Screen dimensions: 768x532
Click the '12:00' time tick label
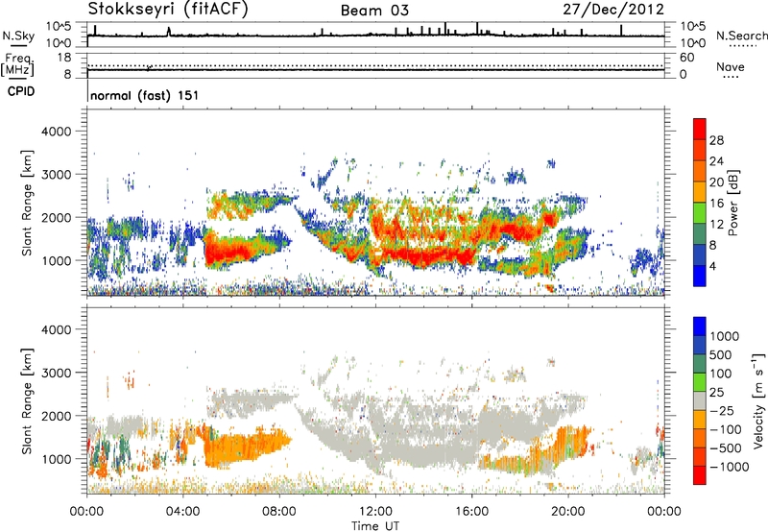tap(375, 512)
